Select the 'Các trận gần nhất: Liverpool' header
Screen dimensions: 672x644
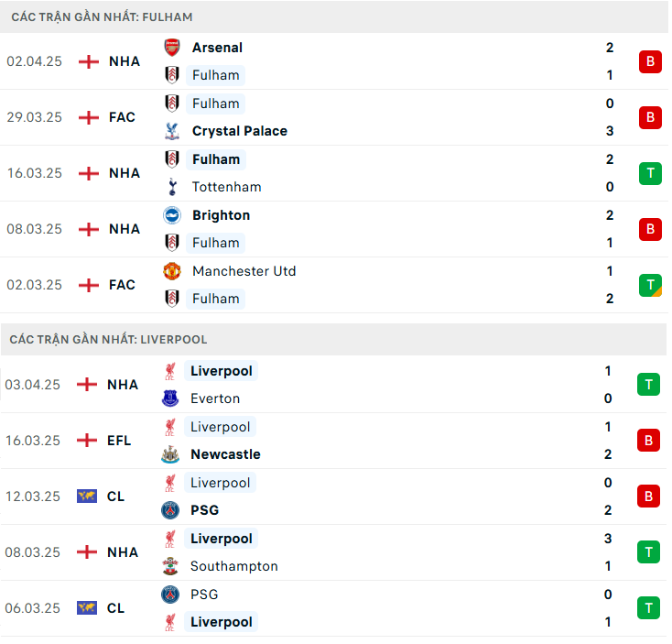tap(109, 340)
